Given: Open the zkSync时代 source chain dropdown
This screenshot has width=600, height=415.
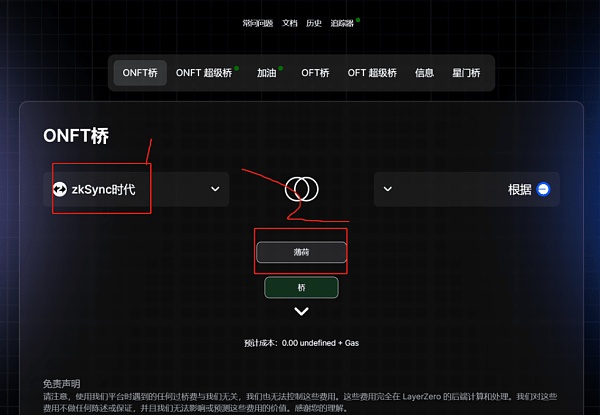Looking at the screenshot, I should point(136,189).
